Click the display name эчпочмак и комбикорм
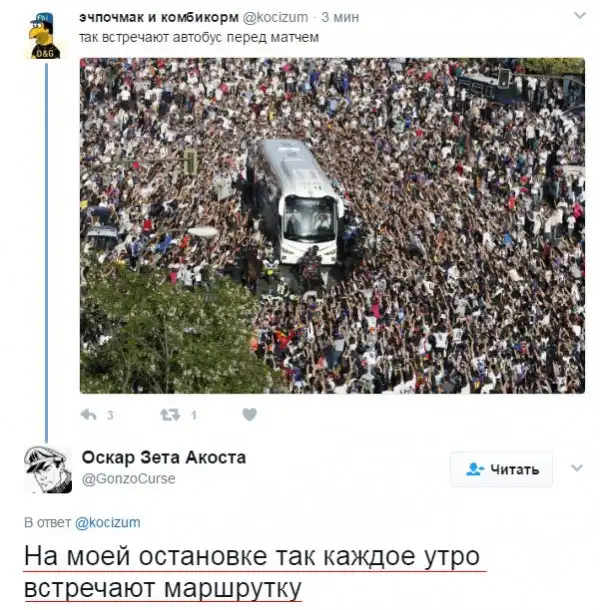 click(x=159, y=17)
